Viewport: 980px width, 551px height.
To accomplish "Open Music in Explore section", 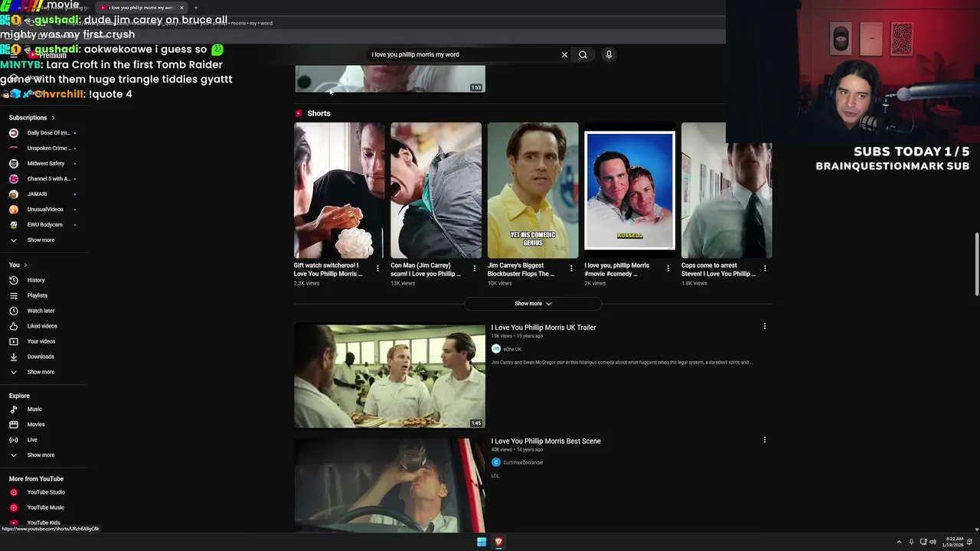I will (34, 409).
